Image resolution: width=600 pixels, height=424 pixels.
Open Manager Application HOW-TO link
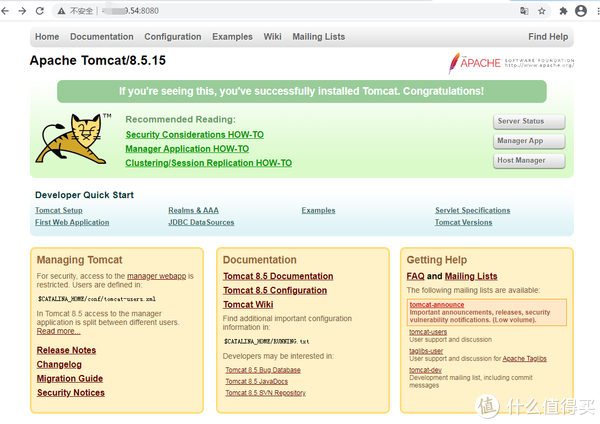coord(187,149)
